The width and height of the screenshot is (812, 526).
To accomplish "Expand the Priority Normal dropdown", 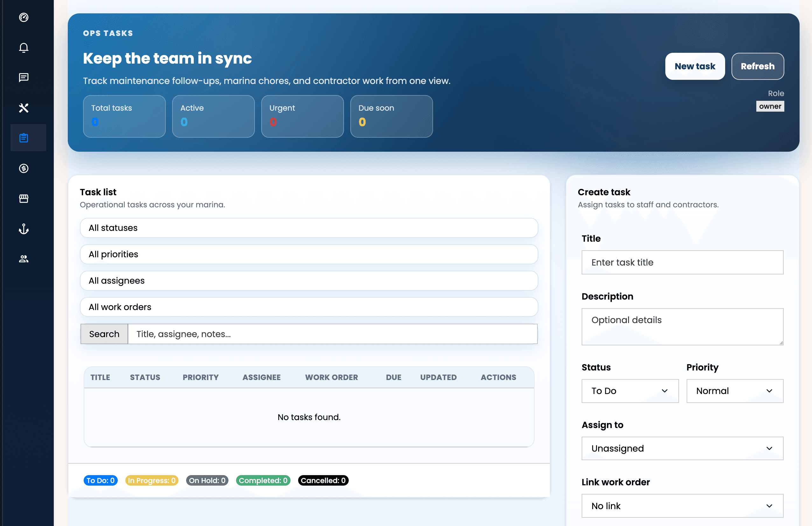I will pyautogui.click(x=735, y=391).
